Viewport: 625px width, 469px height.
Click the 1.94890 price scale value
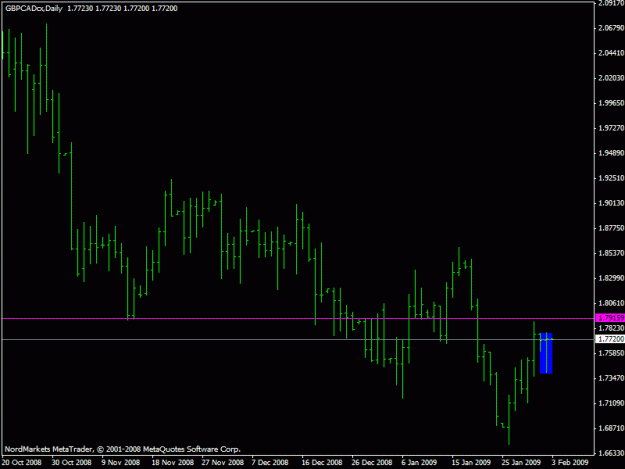[611, 153]
